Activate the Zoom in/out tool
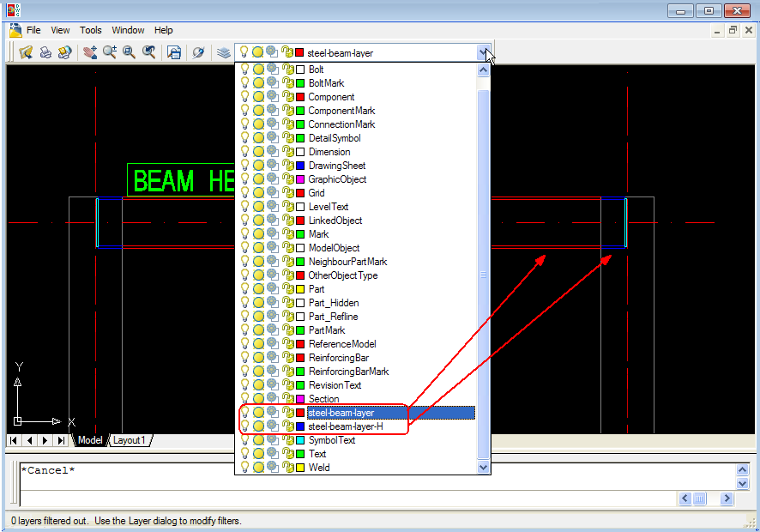Image resolution: width=760 pixels, height=532 pixels. click(x=109, y=51)
